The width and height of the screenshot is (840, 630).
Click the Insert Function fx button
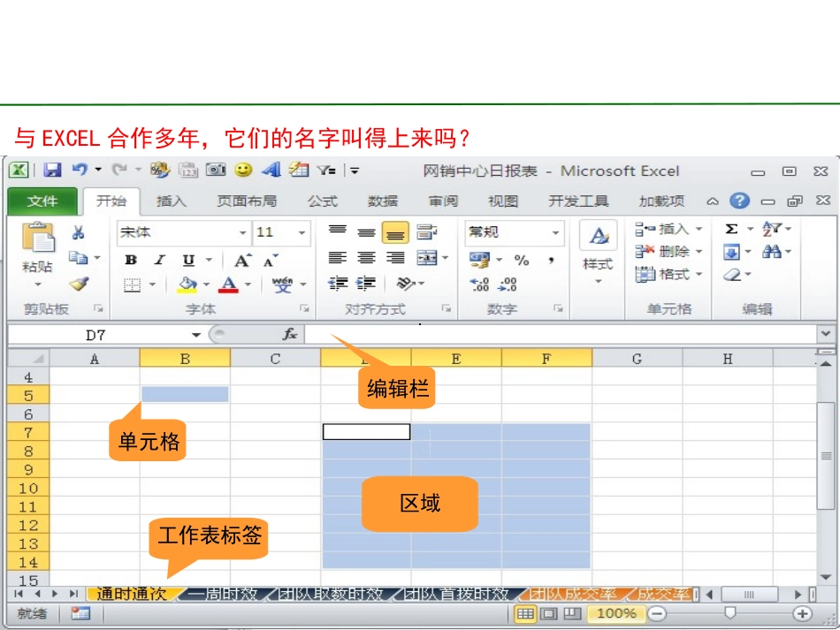(x=290, y=335)
